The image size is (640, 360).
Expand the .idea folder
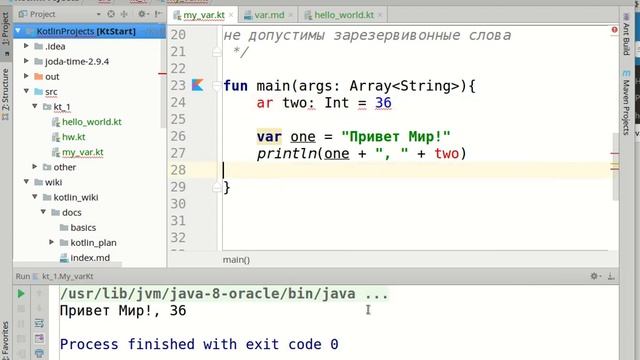click(26, 46)
